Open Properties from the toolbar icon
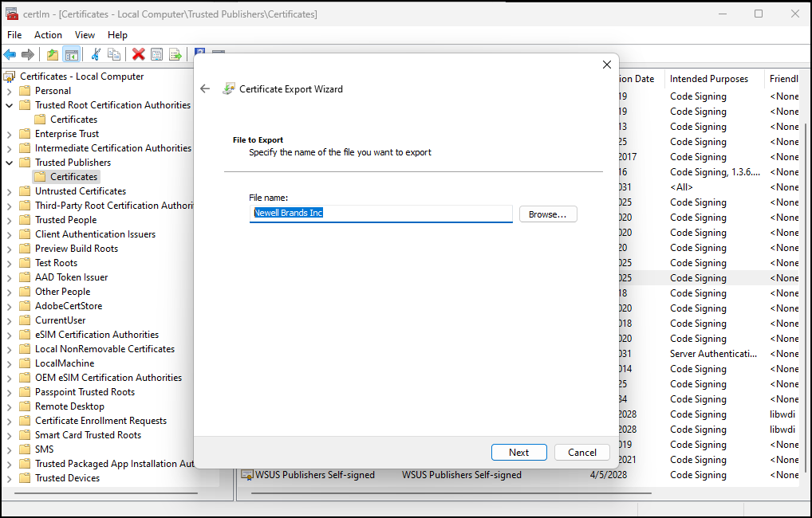This screenshot has height=518, width=812. 156,54
